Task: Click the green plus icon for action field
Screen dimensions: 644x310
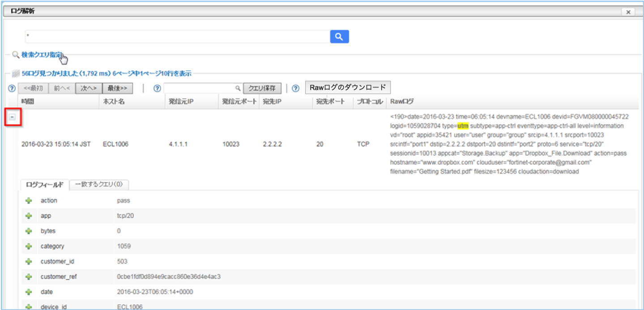Action: [x=29, y=201]
